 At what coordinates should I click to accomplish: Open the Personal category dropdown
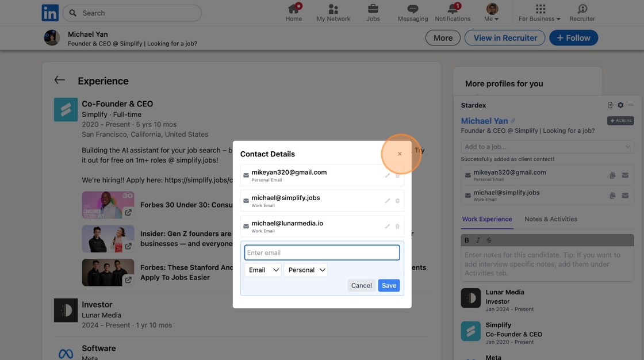coord(305,270)
